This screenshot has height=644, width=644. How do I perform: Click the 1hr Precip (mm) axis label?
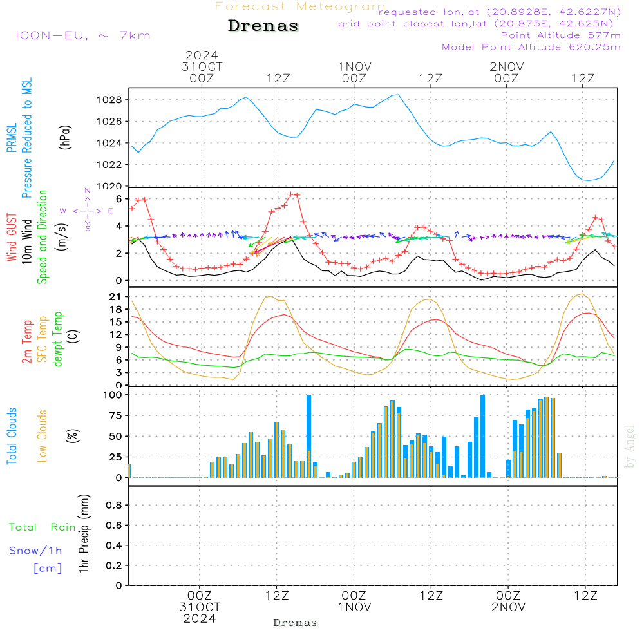click(84, 533)
